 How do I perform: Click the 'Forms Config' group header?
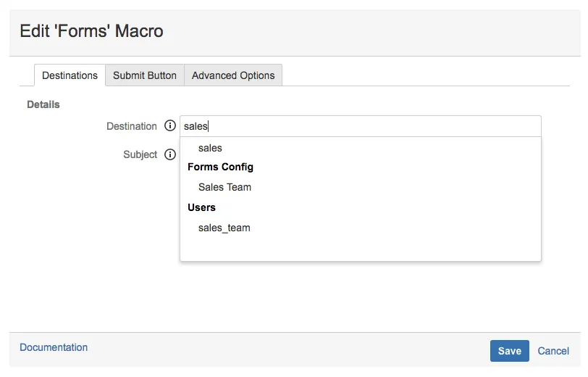[x=220, y=167]
